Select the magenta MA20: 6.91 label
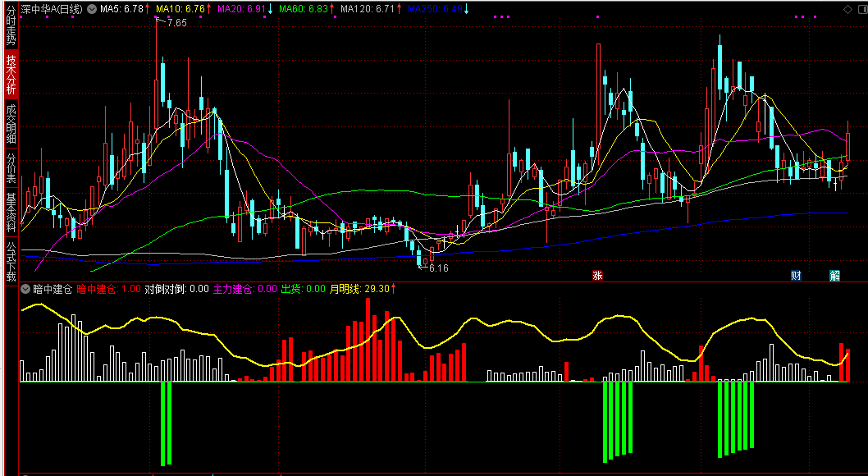868x476 pixels. [241, 9]
